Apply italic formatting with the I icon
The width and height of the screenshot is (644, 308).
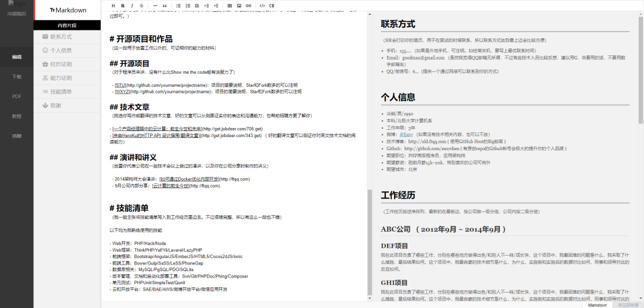132,6
